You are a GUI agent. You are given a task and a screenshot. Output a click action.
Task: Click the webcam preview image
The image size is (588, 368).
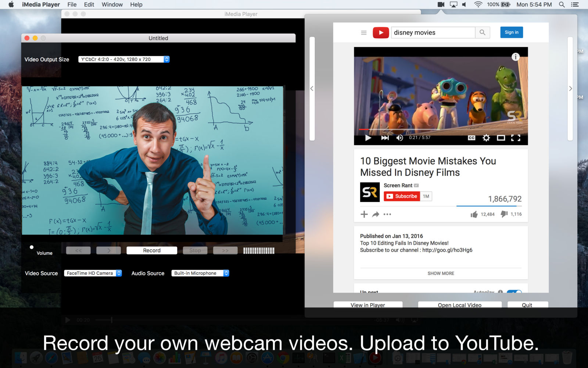[153, 160]
